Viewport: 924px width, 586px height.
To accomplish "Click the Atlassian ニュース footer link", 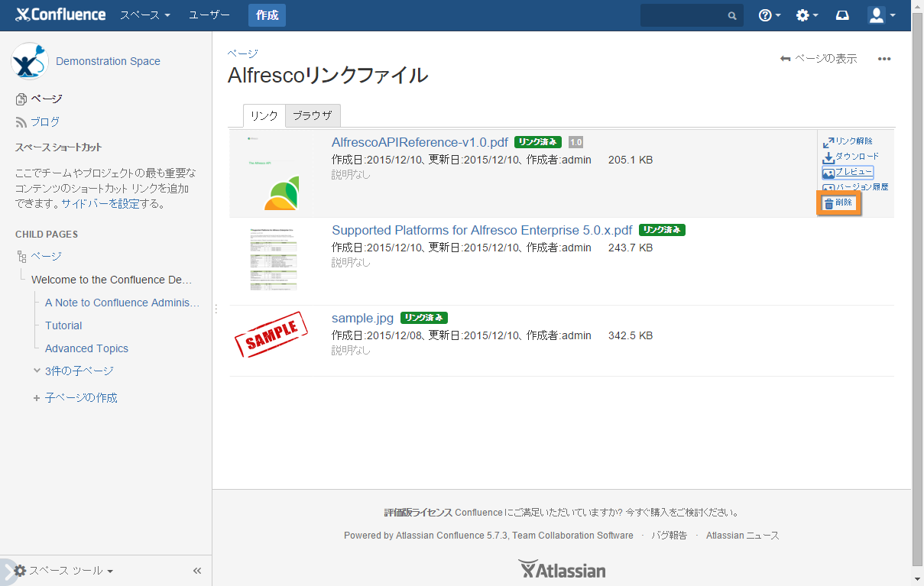I will [743, 536].
